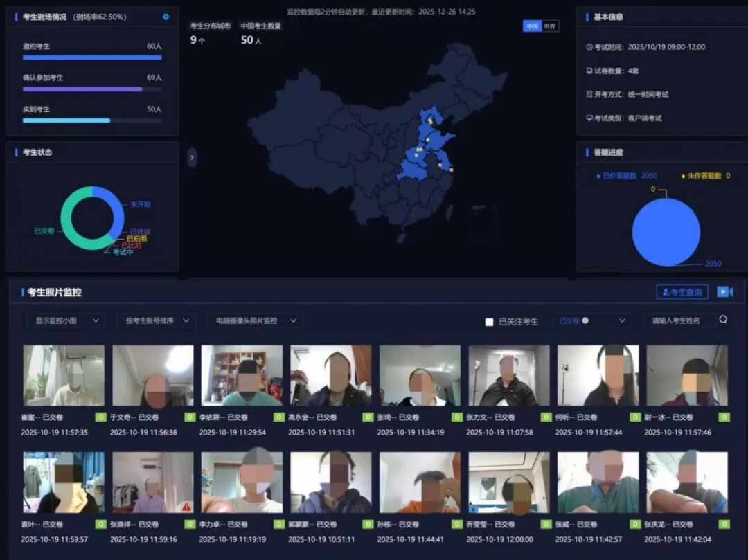
Task: Click the monitor icon beside 考试类型
Action: tap(589, 118)
